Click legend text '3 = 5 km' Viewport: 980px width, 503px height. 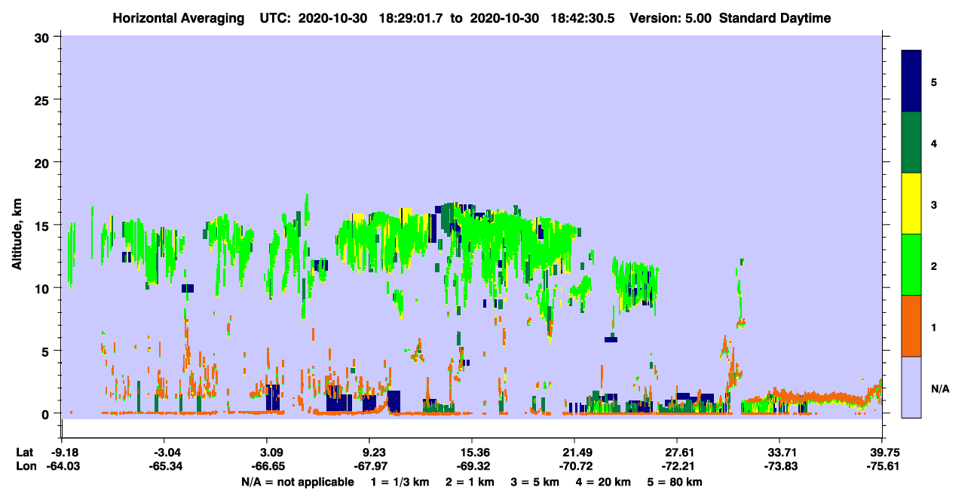[x=536, y=482]
